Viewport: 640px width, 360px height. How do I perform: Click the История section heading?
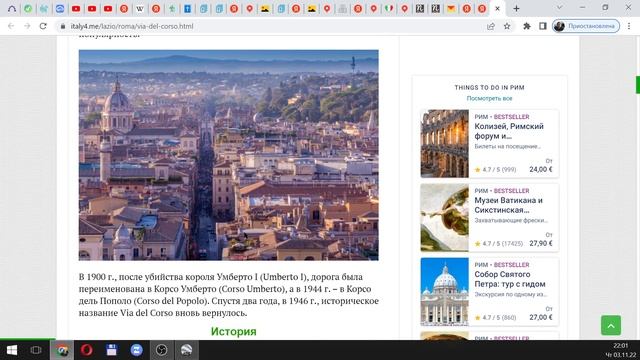point(233,331)
